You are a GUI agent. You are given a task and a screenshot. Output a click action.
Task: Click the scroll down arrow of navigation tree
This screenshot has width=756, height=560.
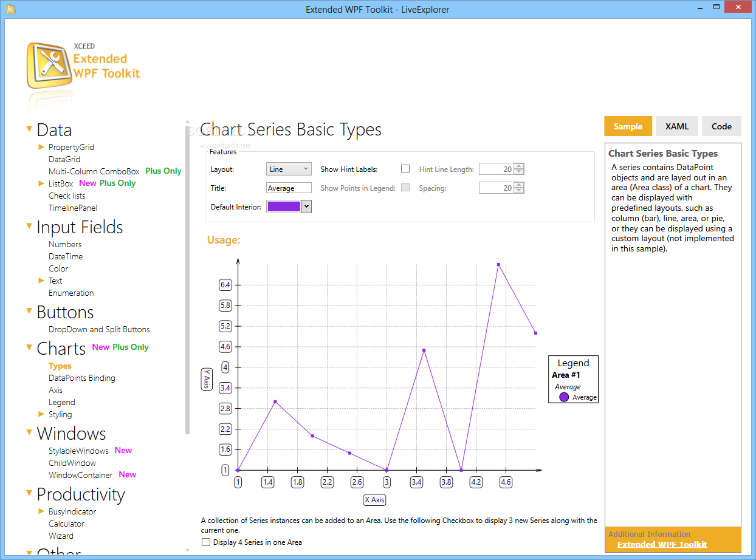(187, 550)
